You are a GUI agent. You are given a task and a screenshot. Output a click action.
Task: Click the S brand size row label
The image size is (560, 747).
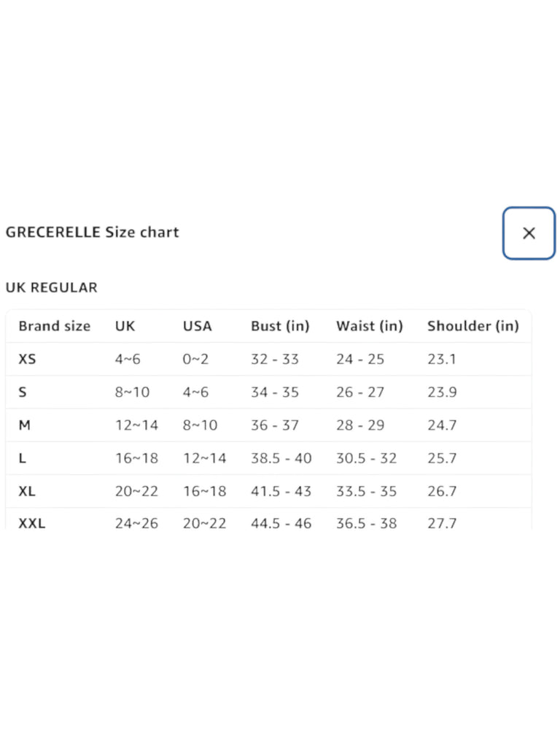pos(23,392)
